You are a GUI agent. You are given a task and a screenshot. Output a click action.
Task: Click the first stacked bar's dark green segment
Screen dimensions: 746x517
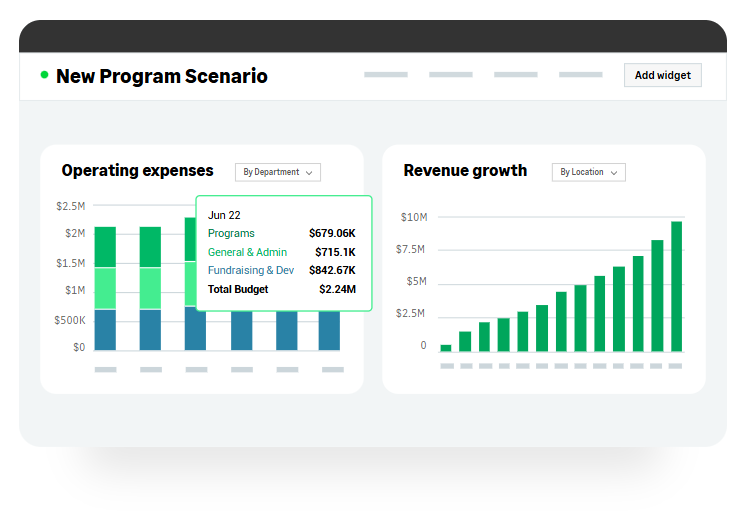[x=105, y=247]
